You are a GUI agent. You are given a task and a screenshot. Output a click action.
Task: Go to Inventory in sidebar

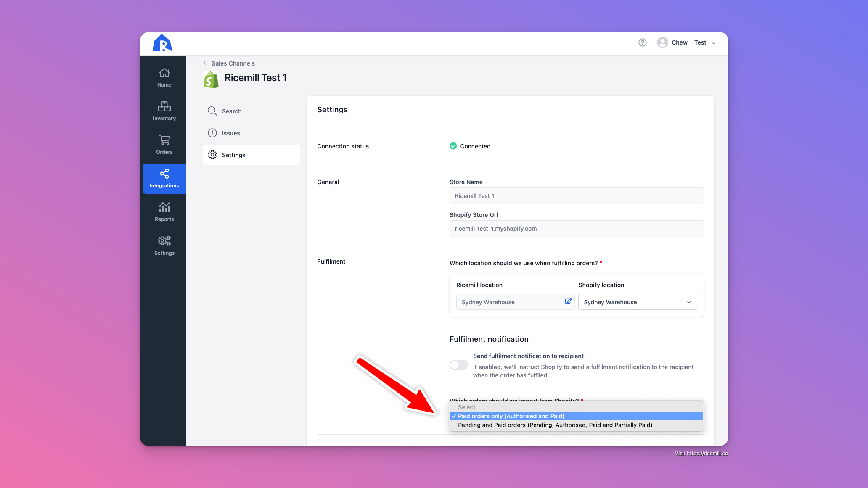(x=164, y=111)
